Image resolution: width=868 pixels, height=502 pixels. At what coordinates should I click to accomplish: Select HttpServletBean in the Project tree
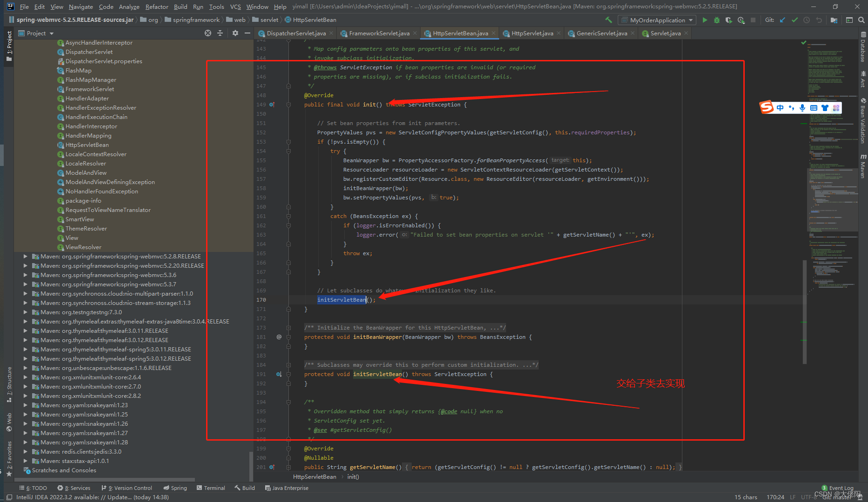(87, 145)
